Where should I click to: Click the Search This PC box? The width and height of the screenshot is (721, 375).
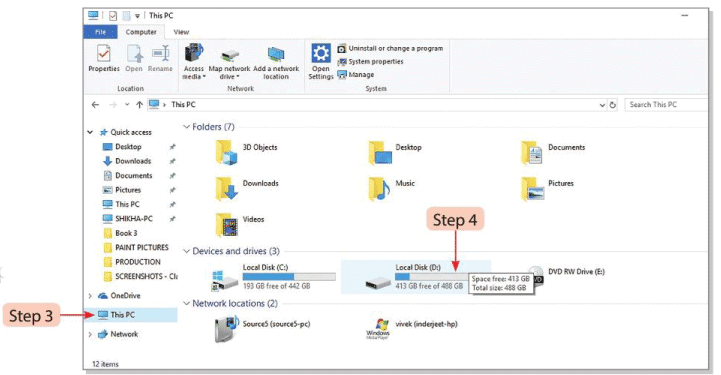665,105
